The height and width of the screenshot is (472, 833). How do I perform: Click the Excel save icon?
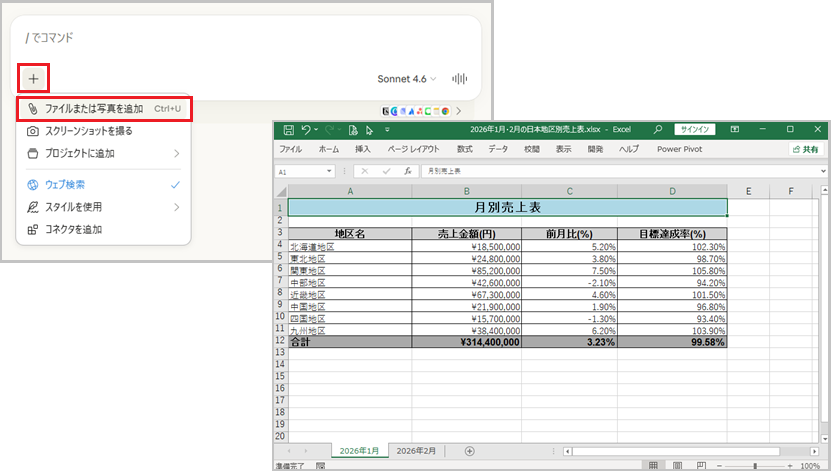click(288, 130)
